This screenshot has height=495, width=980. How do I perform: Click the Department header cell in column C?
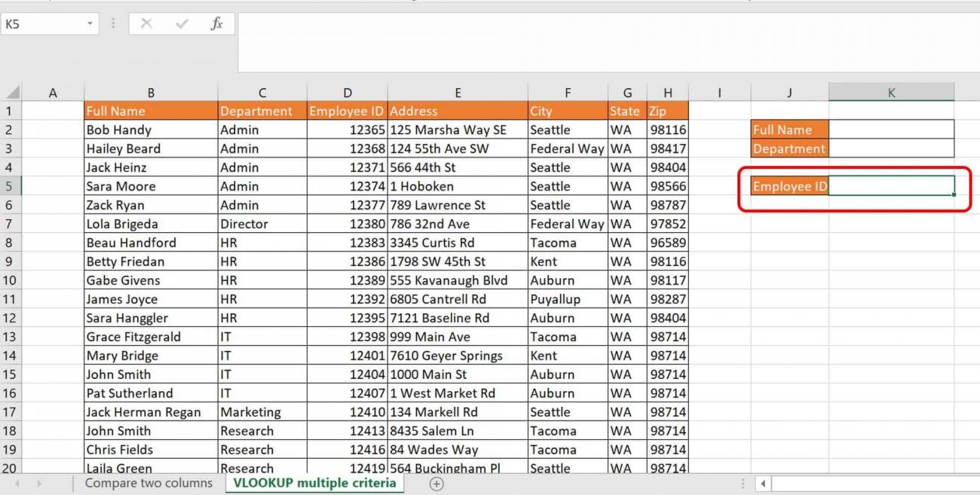click(x=262, y=111)
